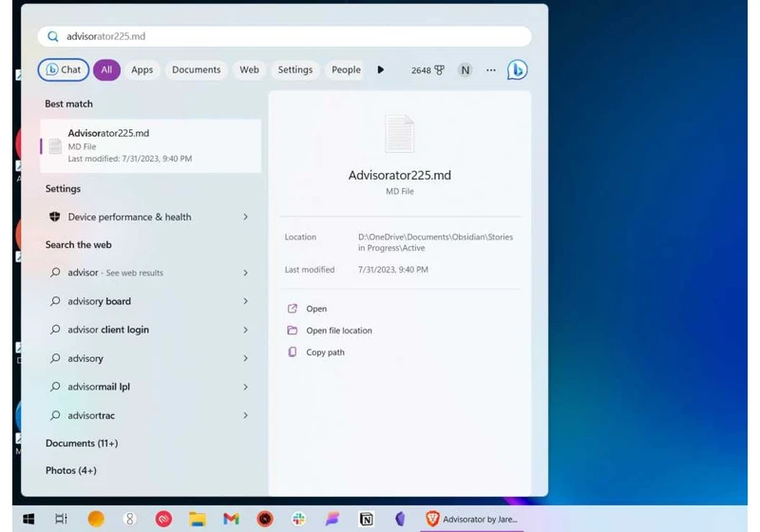760x532 pixels.
Task: Open the N account avatar
Action: (465, 70)
